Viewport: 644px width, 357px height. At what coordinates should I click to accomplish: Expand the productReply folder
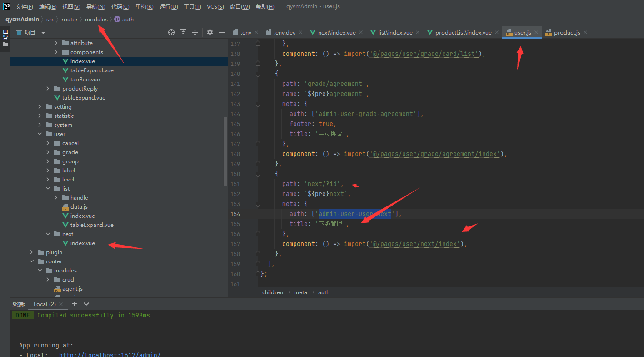click(48, 89)
